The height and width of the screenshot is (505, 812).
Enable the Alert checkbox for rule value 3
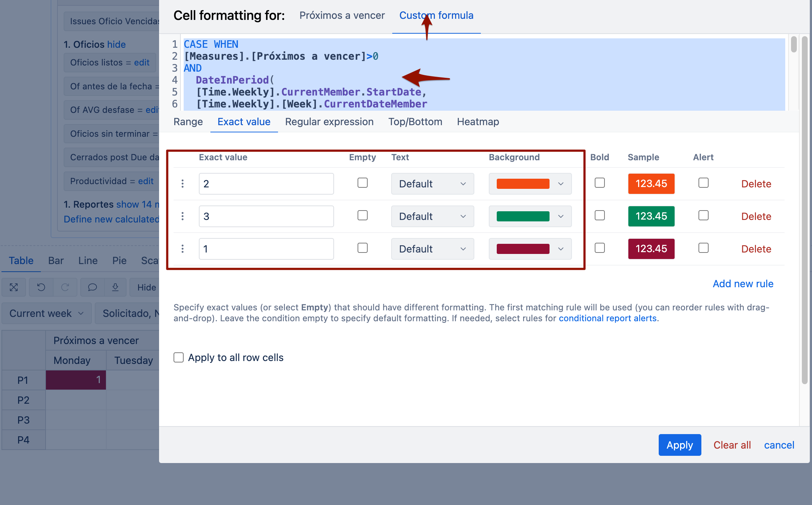pyautogui.click(x=704, y=216)
